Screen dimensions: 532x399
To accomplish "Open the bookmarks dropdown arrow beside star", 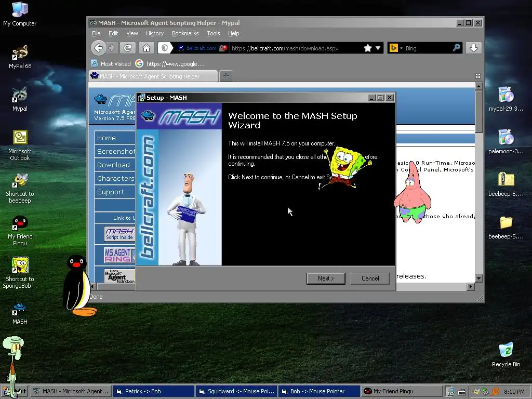I will coord(378,48).
